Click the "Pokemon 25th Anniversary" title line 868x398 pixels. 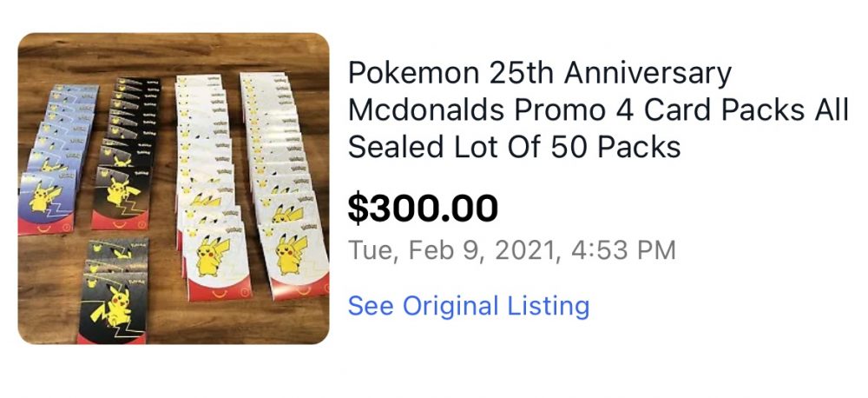[539, 73]
